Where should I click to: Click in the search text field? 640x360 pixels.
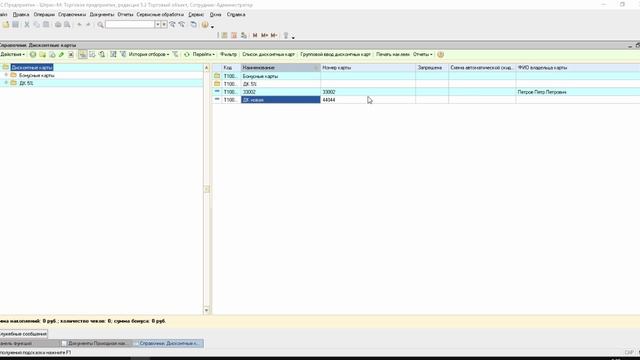[x=130, y=24]
